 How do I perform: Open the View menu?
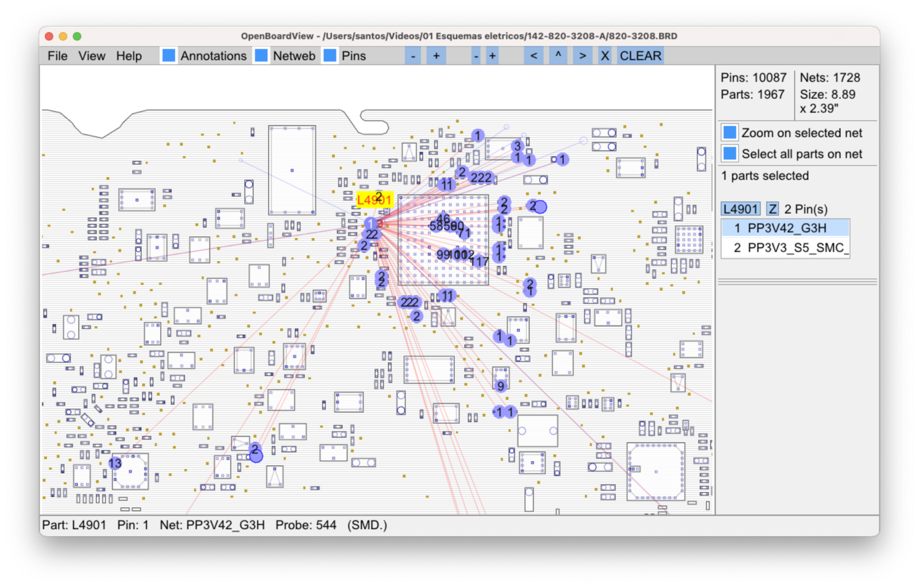coord(92,56)
